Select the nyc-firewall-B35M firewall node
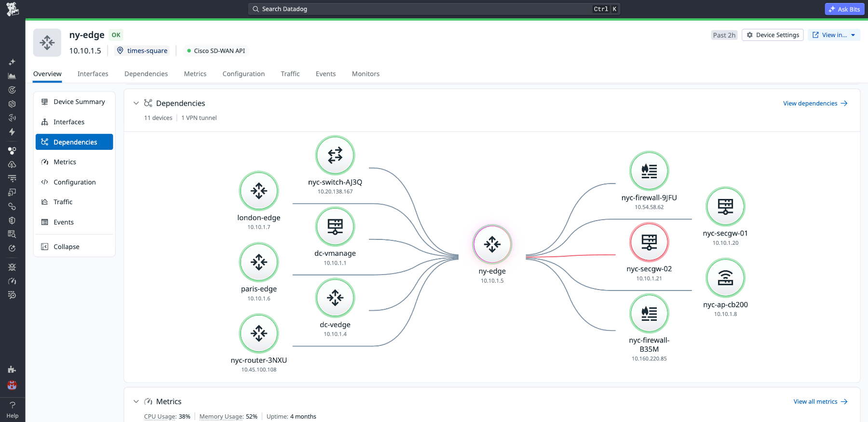 coord(649,314)
